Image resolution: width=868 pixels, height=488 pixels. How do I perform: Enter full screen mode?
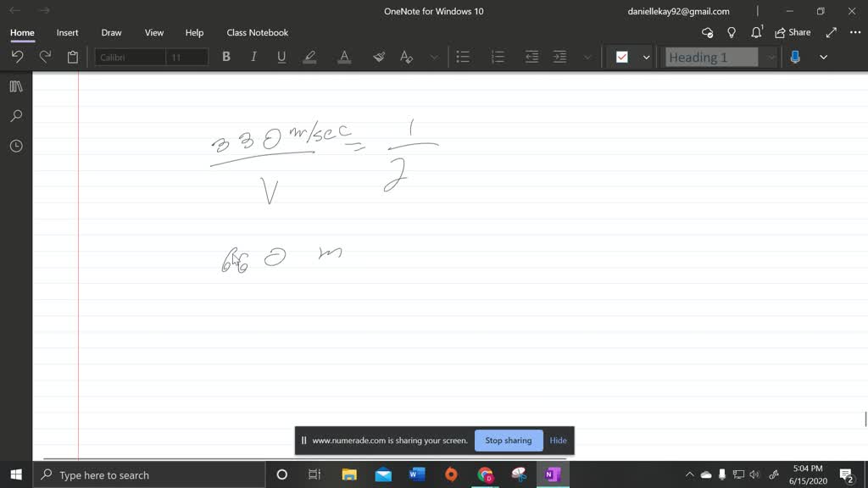click(x=831, y=33)
